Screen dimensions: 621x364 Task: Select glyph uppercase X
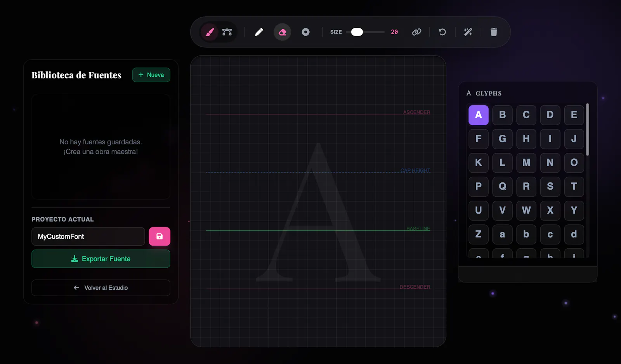(550, 210)
